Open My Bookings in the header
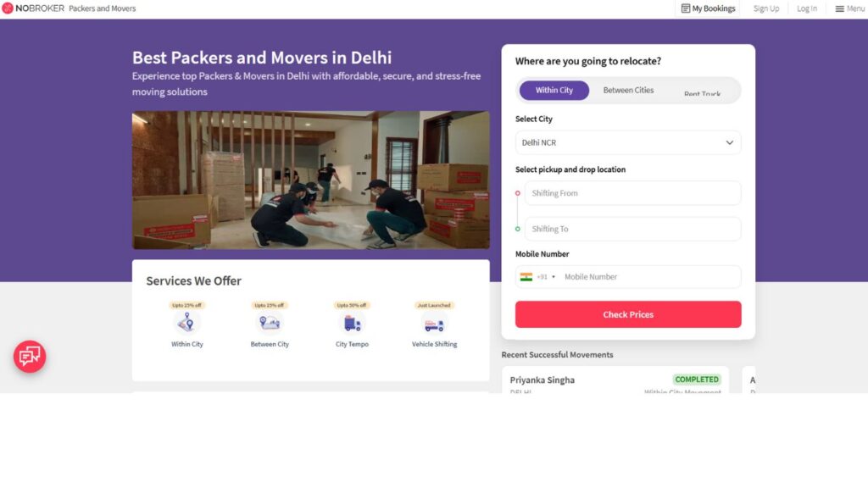868x488 pixels. (x=708, y=8)
